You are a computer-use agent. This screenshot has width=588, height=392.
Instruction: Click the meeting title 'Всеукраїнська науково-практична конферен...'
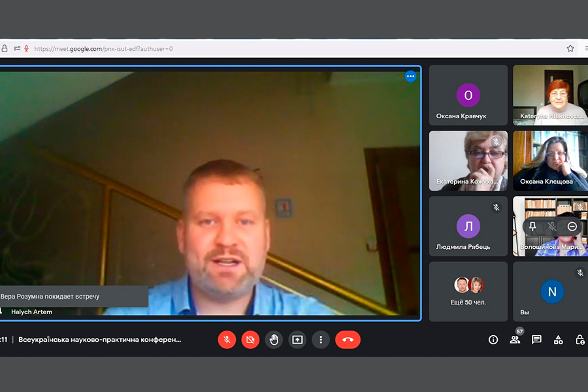tap(100, 340)
